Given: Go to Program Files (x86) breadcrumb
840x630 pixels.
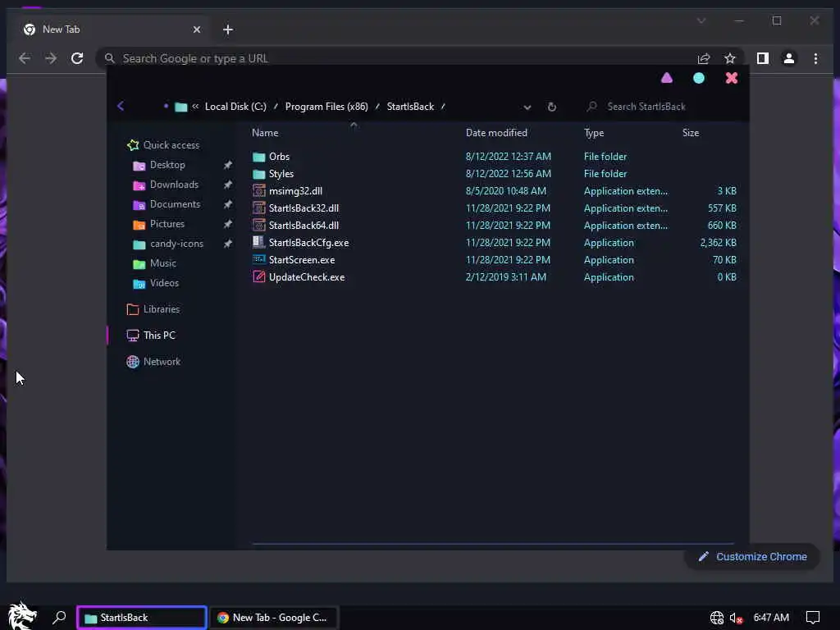Looking at the screenshot, I should [x=326, y=107].
